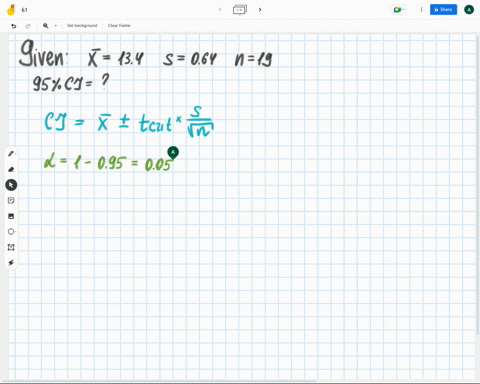480x384 pixels.
Task: Activate the Laser pointer tool
Action: (x=11, y=263)
